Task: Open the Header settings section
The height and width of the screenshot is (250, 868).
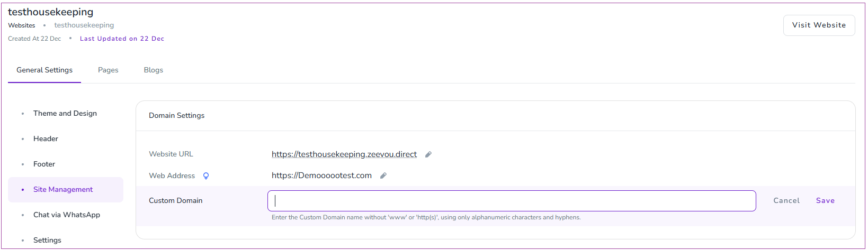Action: pos(46,138)
